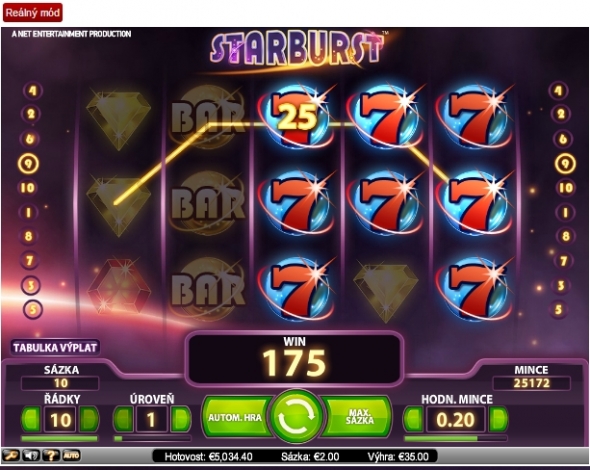Mute sound with the speaker icon
The width and height of the screenshot is (590, 470).
click(30, 456)
